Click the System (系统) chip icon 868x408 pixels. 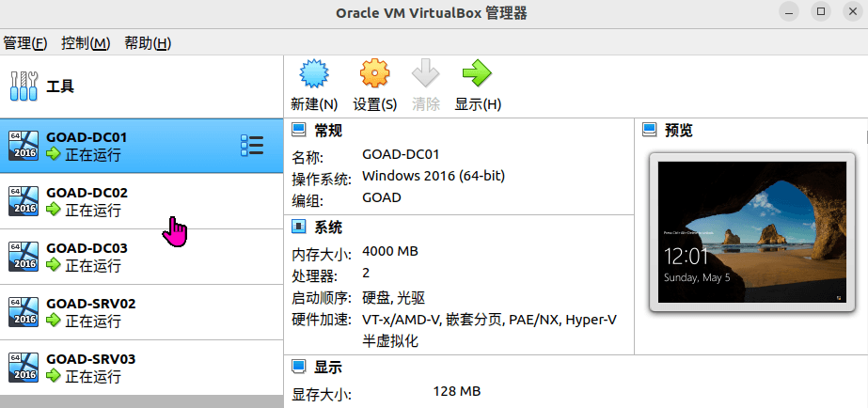click(299, 227)
